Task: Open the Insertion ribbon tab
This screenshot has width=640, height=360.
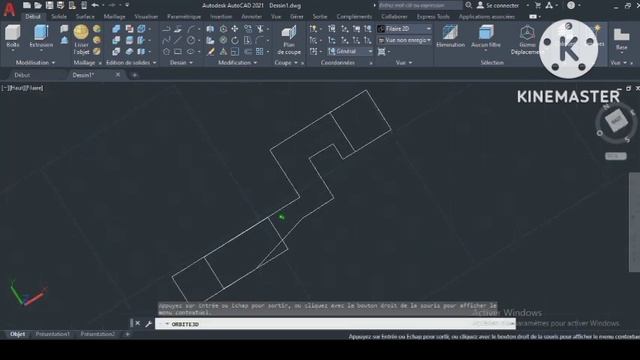Action: click(x=221, y=17)
